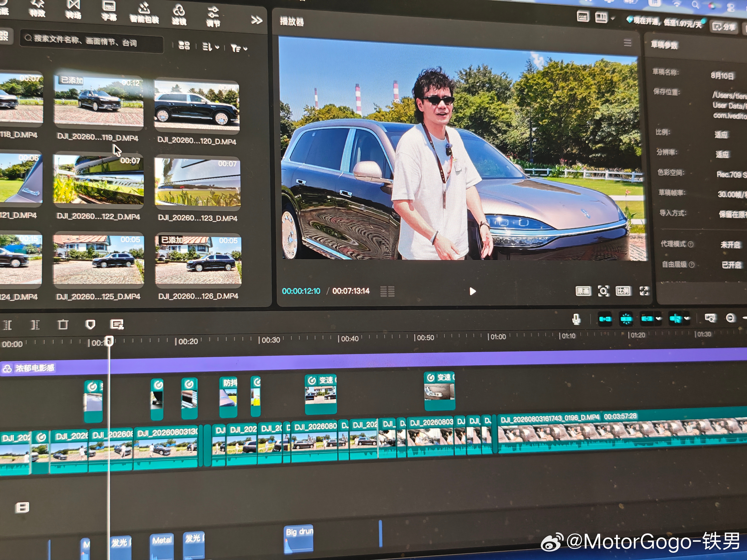747x560 pixels.
Task: Open the 字幕 subtitles tab
Action: click(x=109, y=11)
